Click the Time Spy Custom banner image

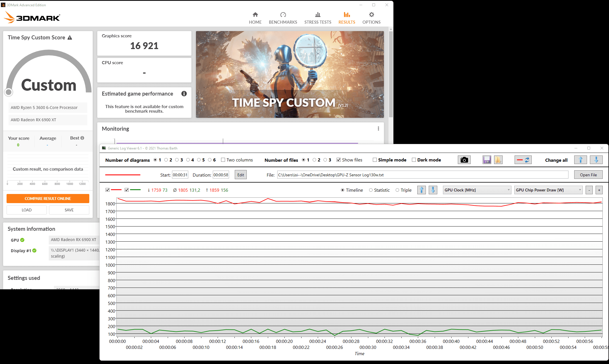[290, 74]
